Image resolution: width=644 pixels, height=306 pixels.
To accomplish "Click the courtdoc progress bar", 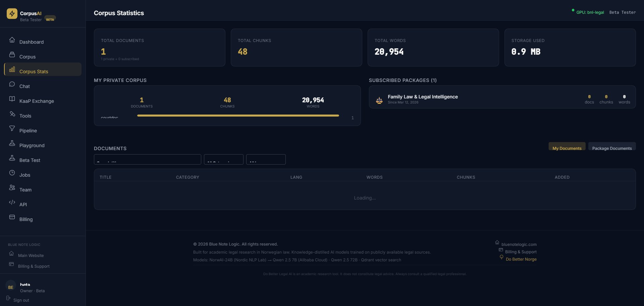I will [x=238, y=115].
